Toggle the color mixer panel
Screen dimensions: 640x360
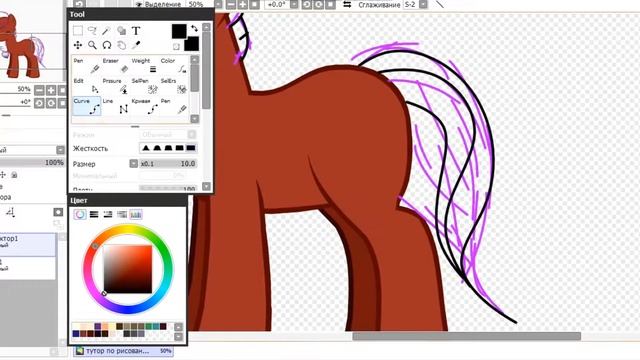coord(122,214)
